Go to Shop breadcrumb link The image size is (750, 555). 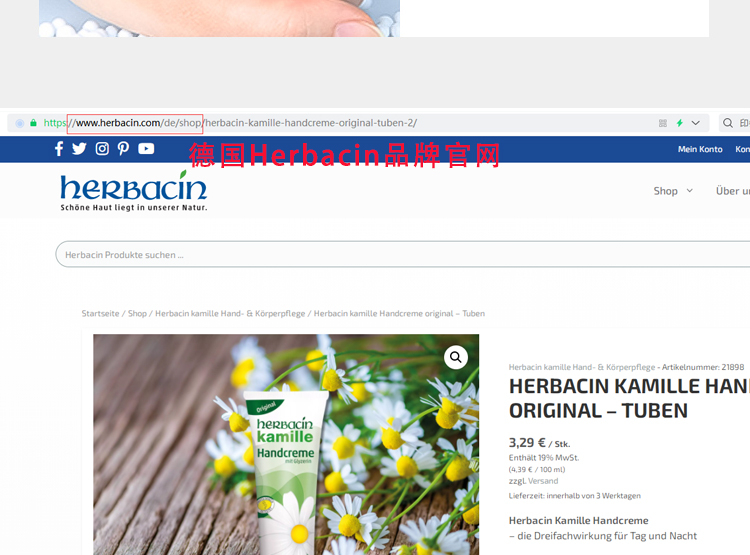137,314
